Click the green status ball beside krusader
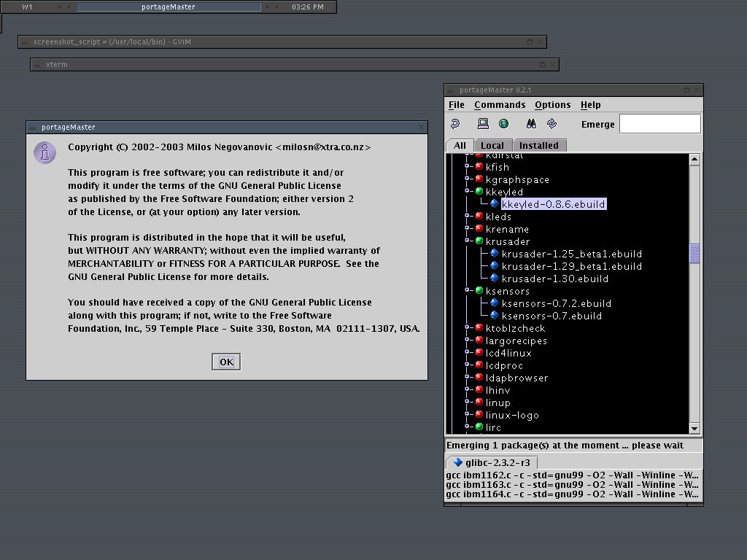The height and width of the screenshot is (560, 747). pos(479,241)
